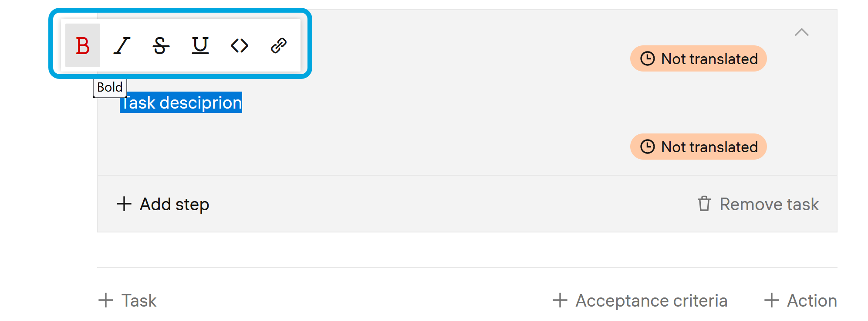The image size is (868, 321).
Task: Format selection as inline code
Action: pyautogui.click(x=239, y=45)
